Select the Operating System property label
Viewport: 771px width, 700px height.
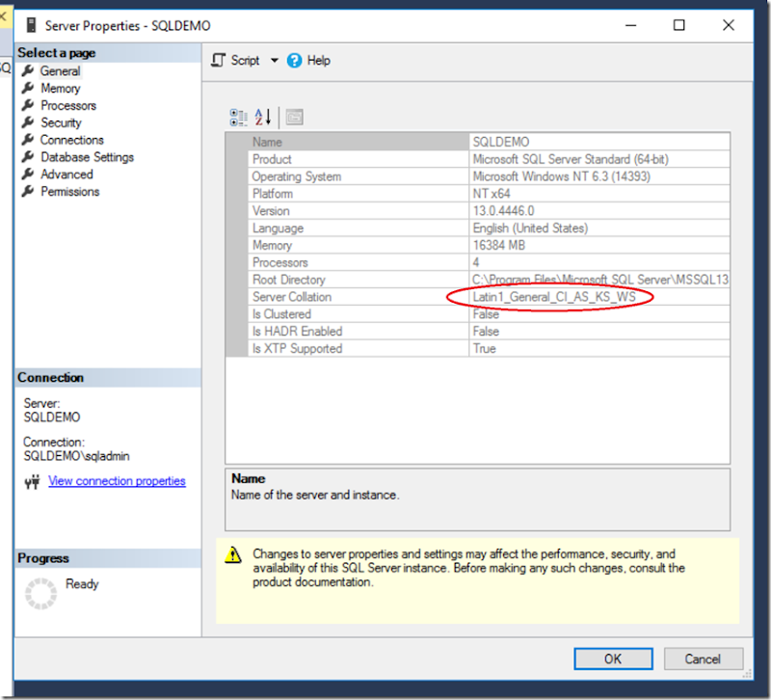[297, 176]
